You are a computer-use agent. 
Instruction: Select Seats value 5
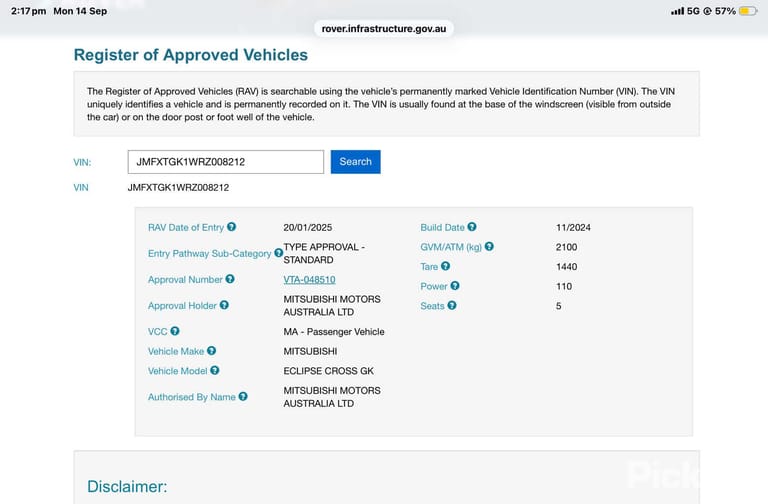click(x=558, y=306)
